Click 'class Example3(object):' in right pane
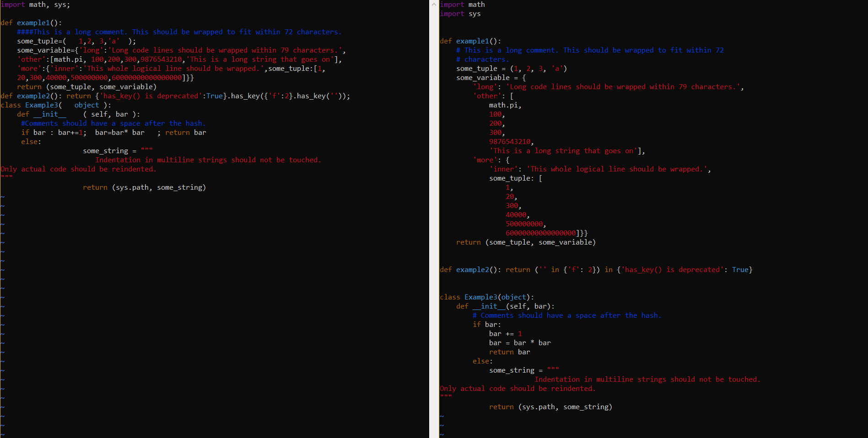868x438 pixels. coord(487,297)
